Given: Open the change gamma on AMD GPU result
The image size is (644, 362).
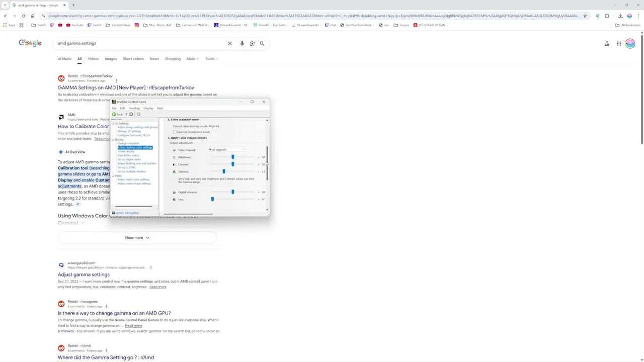Looking at the screenshot, I should (x=114, y=313).
